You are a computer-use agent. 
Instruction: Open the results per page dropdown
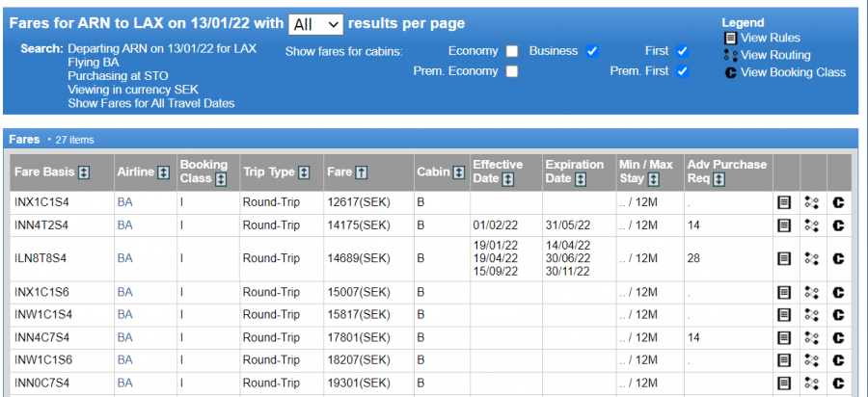315,24
